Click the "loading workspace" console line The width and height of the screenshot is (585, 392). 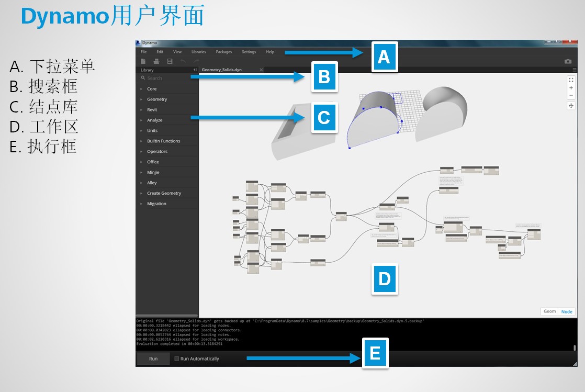click(x=188, y=339)
